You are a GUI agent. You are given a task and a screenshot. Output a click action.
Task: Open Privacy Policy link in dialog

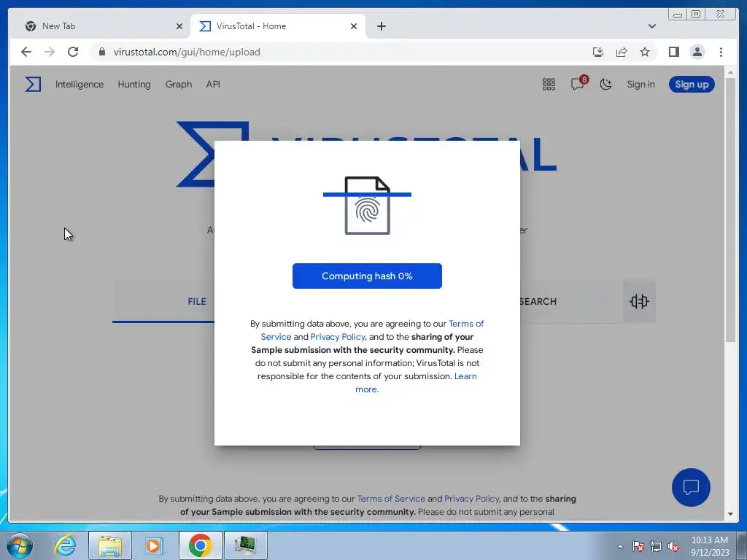click(338, 337)
